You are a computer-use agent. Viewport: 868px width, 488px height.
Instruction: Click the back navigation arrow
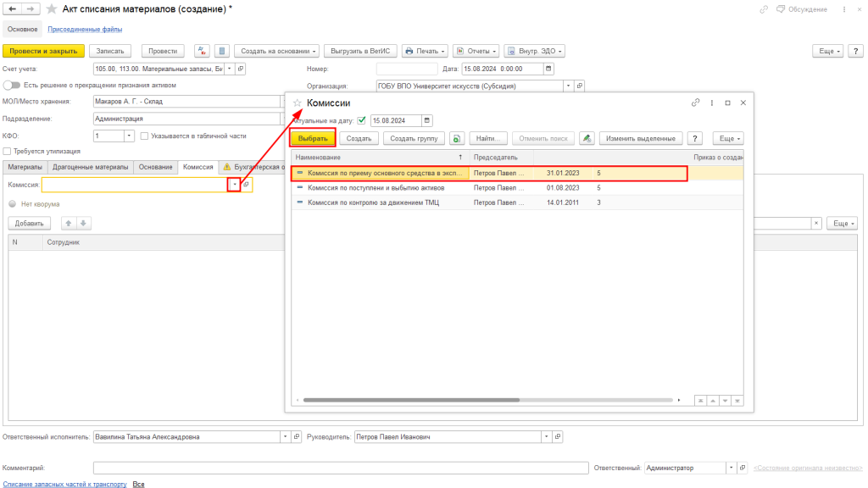coord(13,8)
